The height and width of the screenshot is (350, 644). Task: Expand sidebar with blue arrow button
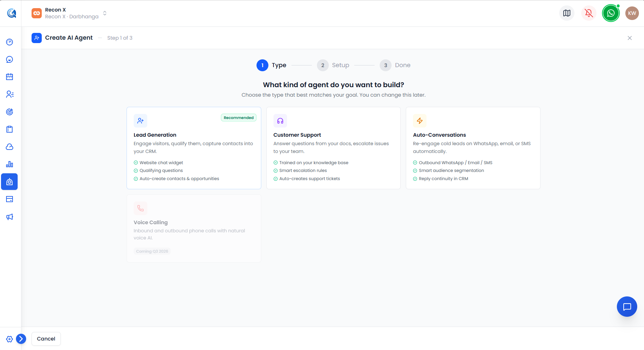pyautogui.click(x=21, y=338)
